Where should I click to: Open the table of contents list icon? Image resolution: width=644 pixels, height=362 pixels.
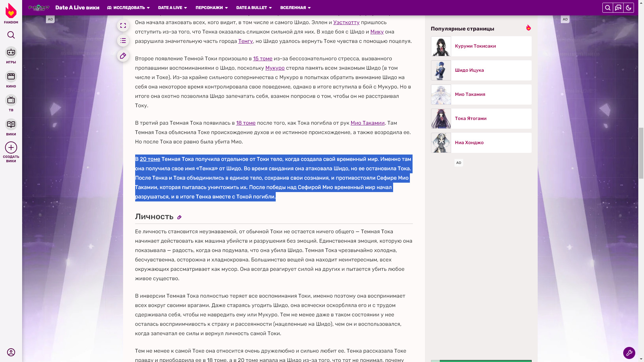[123, 41]
